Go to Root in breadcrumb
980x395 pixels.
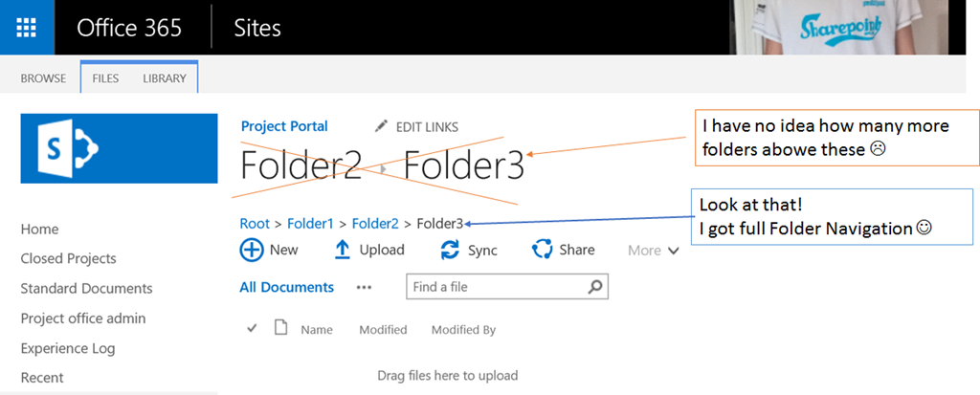click(255, 224)
